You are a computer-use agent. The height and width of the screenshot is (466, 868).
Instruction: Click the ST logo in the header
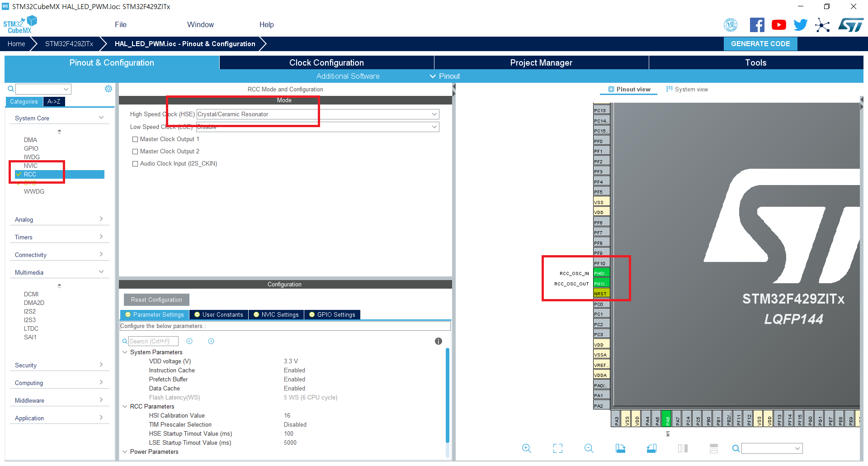(851, 25)
